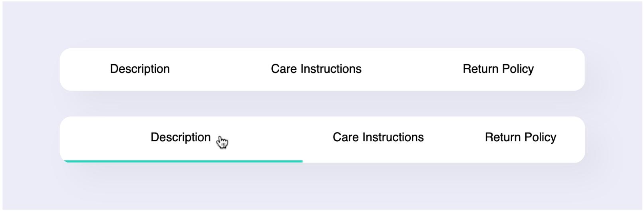Show Return Policy content from the second tab bar

click(x=520, y=138)
